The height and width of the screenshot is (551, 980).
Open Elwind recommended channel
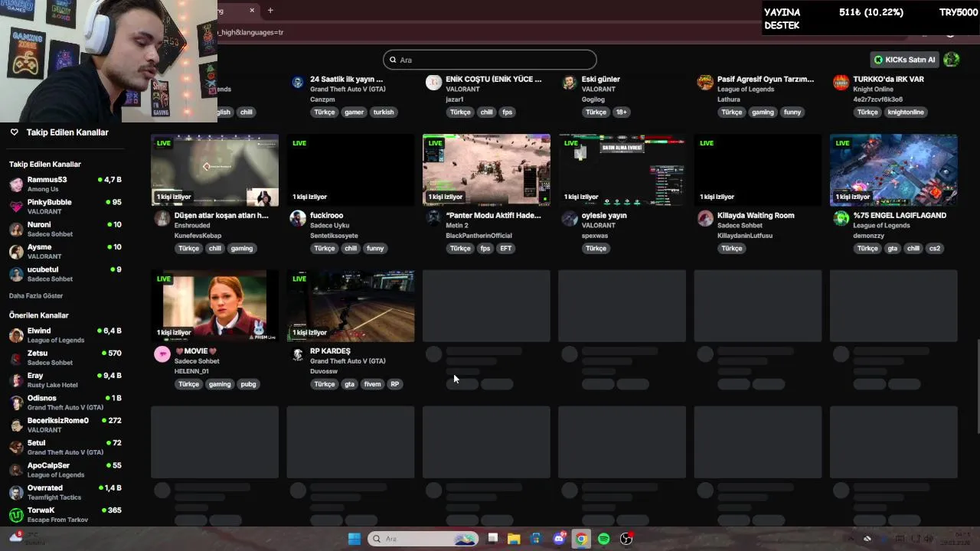click(65, 335)
